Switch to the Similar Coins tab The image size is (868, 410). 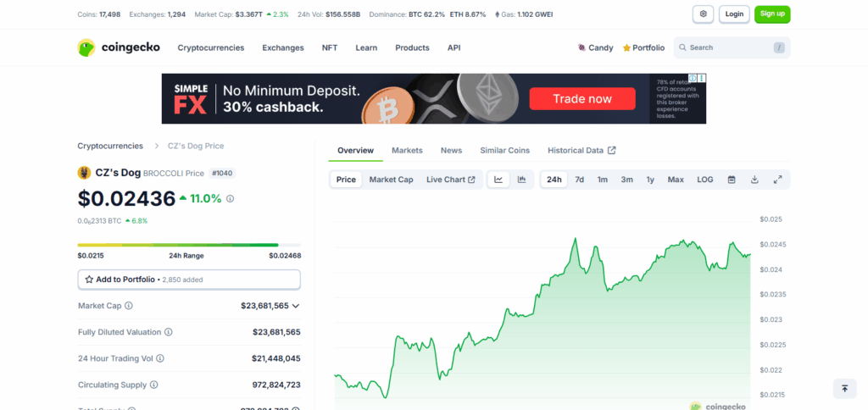pyautogui.click(x=505, y=151)
